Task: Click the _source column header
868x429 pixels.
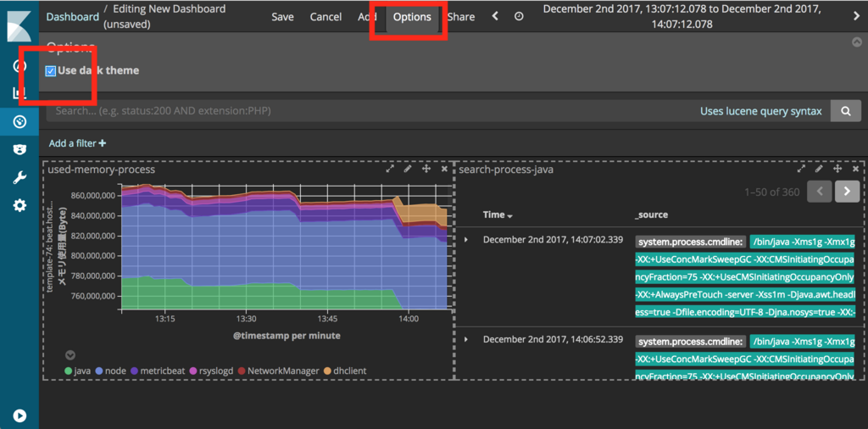Action: 652,214
